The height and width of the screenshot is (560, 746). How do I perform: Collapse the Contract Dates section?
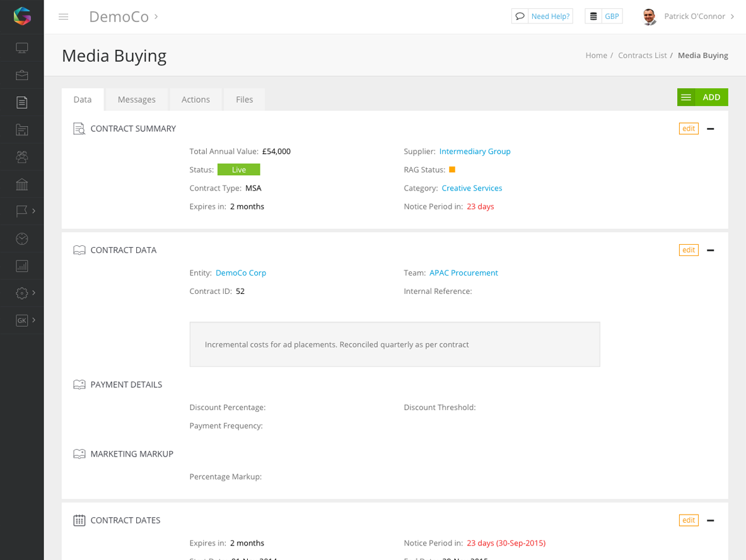coord(711,520)
